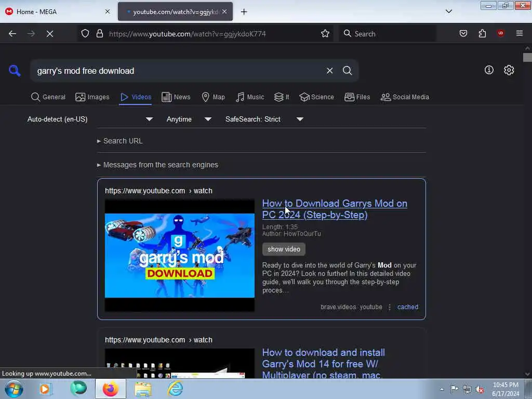Switch to the General results category

point(48,97)
